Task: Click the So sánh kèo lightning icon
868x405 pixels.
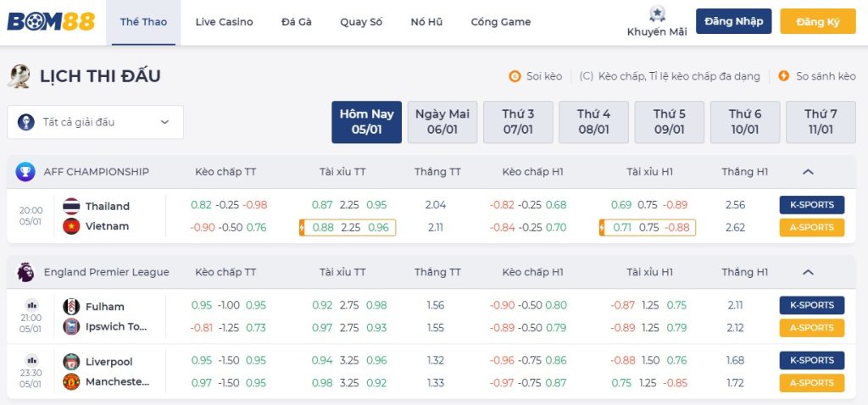Action: 783,76
